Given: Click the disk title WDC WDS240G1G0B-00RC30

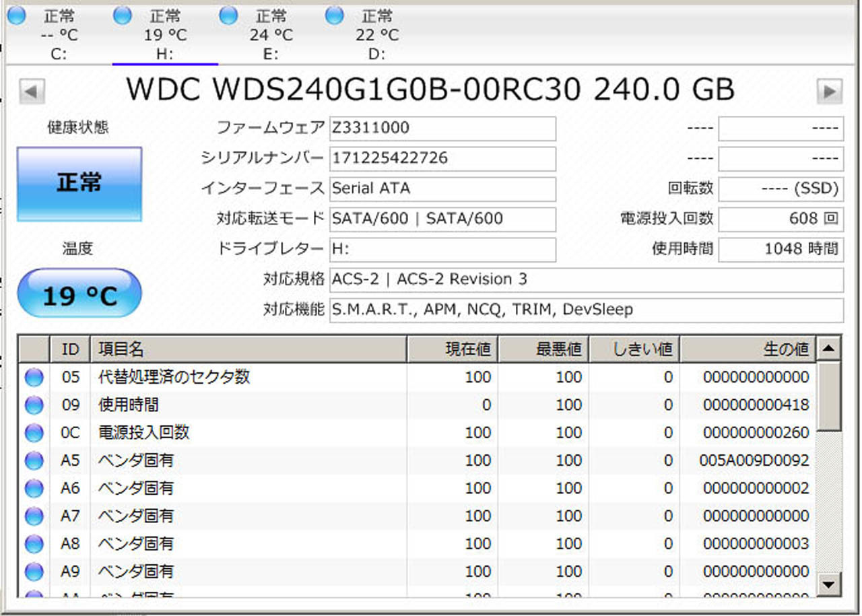Looking at the screenshot, I should tap(430, 90).
